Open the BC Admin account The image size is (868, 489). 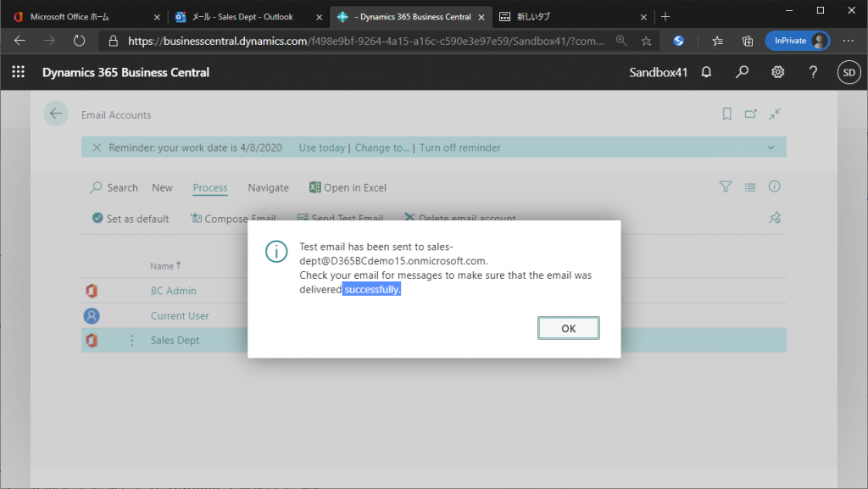click(x=173, y=291)
